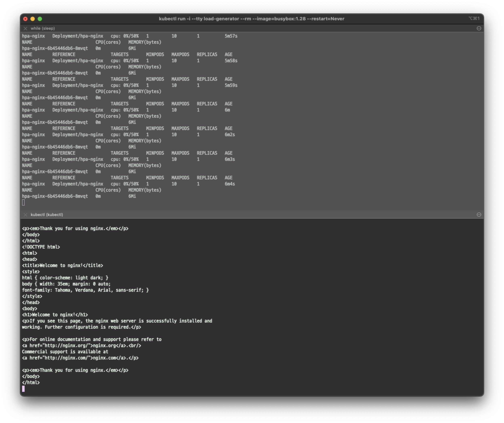Image resolution: width=504 pixels, height=423 pixels.
Task: Click the age value '6m4s'
Action: 230,184
